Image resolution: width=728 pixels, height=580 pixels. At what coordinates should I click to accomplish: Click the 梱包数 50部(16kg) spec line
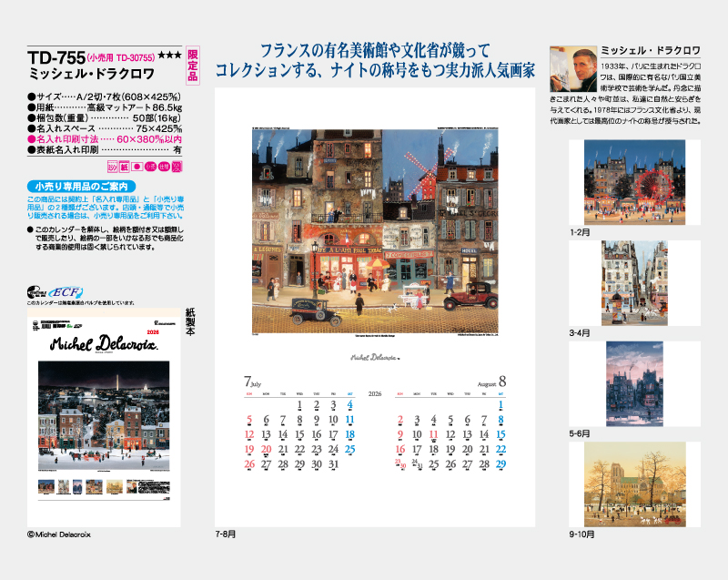[x=105, y=118]
